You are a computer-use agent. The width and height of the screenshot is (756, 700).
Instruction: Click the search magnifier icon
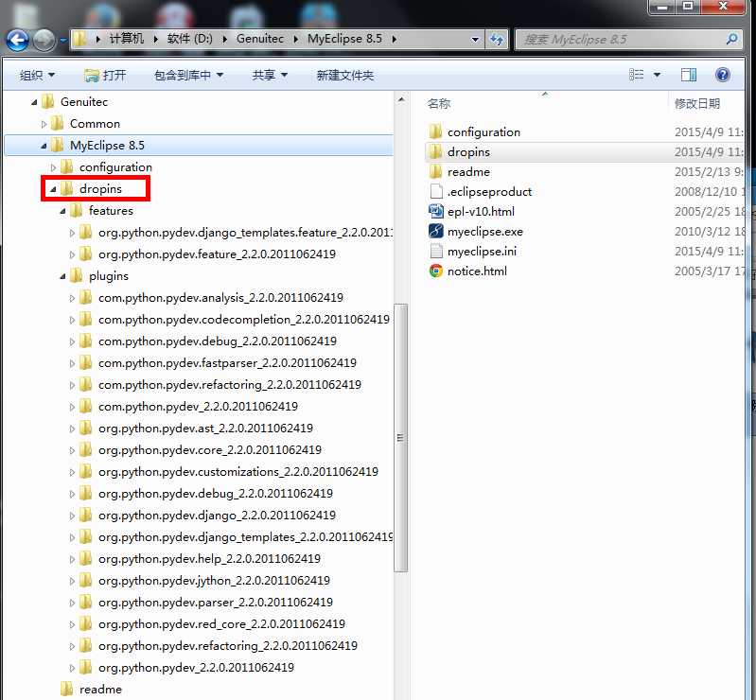(732, 39)
